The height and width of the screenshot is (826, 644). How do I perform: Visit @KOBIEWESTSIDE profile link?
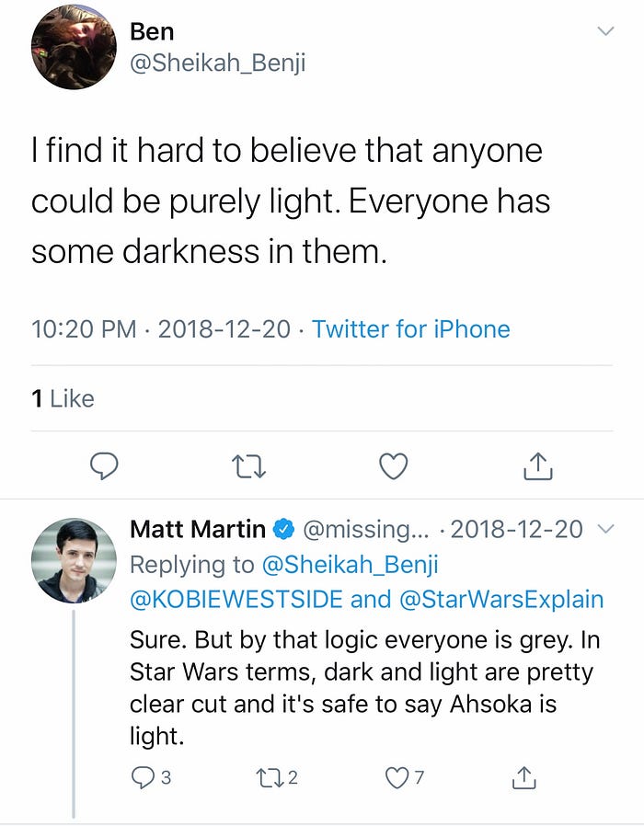(236, 599)
